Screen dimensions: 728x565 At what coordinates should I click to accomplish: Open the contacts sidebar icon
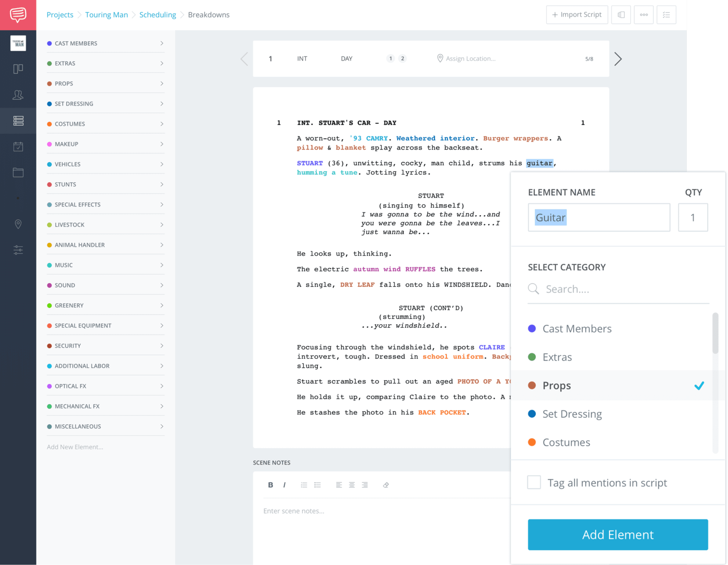pos(18,95)
